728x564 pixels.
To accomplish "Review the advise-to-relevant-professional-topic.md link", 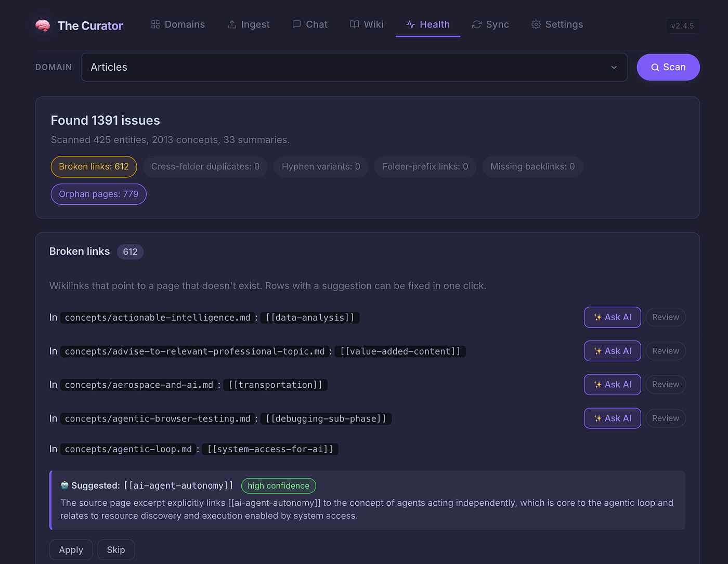I will pos(666,351).
